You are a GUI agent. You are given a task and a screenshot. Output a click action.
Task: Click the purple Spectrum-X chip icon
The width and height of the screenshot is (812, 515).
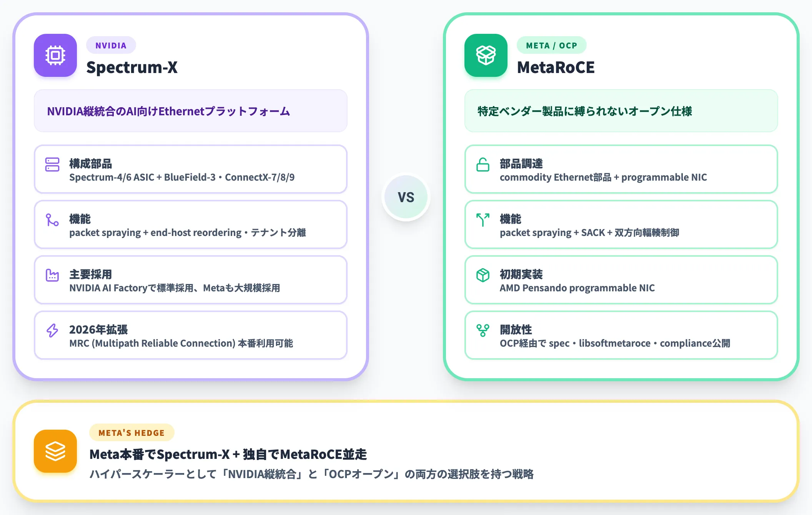click(55, 55)
